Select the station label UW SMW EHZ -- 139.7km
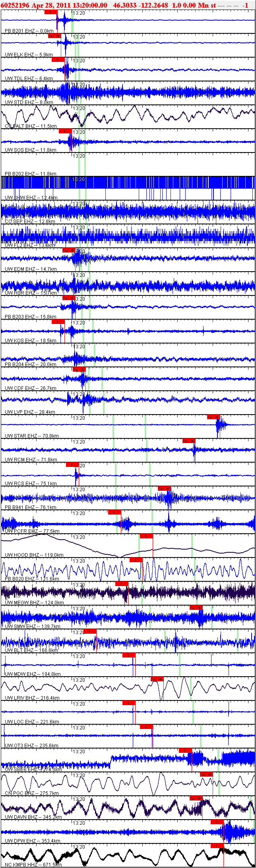 tap(32, 627)
